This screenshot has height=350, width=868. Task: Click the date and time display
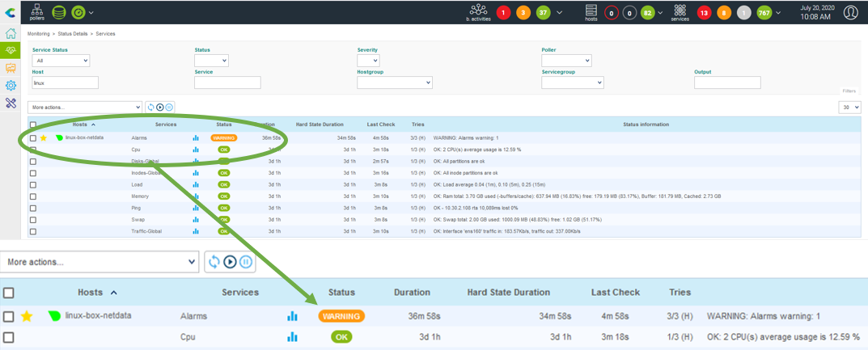tap(816, 13)
